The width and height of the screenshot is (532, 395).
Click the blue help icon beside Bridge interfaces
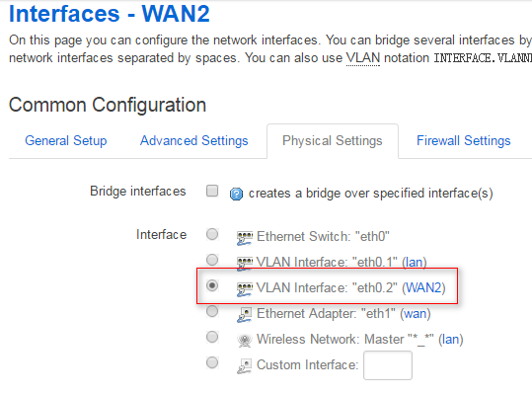click(x=236, y=195)
